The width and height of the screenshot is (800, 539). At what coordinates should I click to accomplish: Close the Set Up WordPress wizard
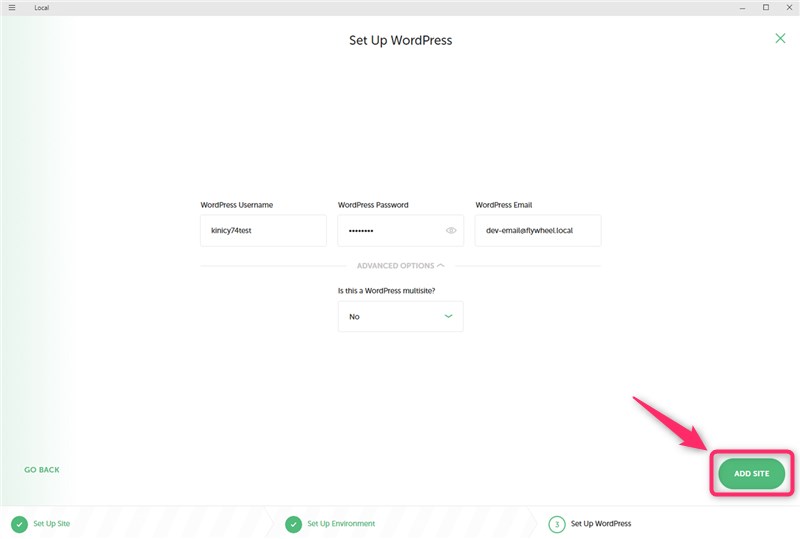pyautogui.click(x=780, y=38)
